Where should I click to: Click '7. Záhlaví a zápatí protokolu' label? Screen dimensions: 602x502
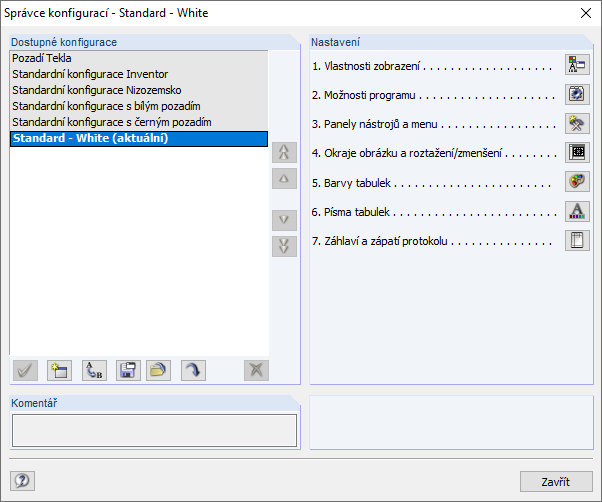pos(380,241)
